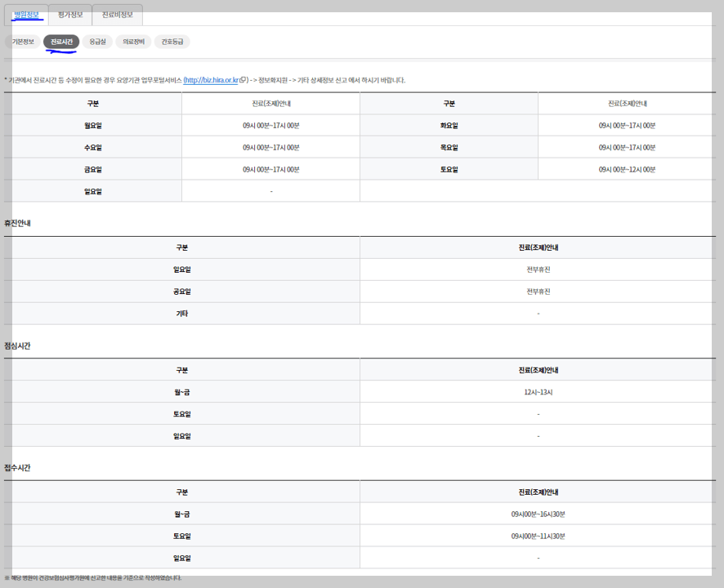Click the 점심시간 section heading
This screenshot has width=724, height=588.
point(17,345)
